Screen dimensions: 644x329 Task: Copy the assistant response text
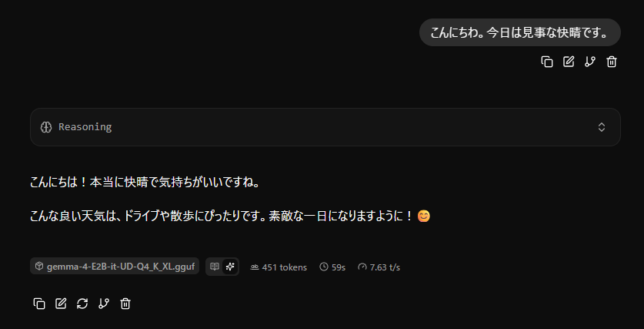point(39,304)
